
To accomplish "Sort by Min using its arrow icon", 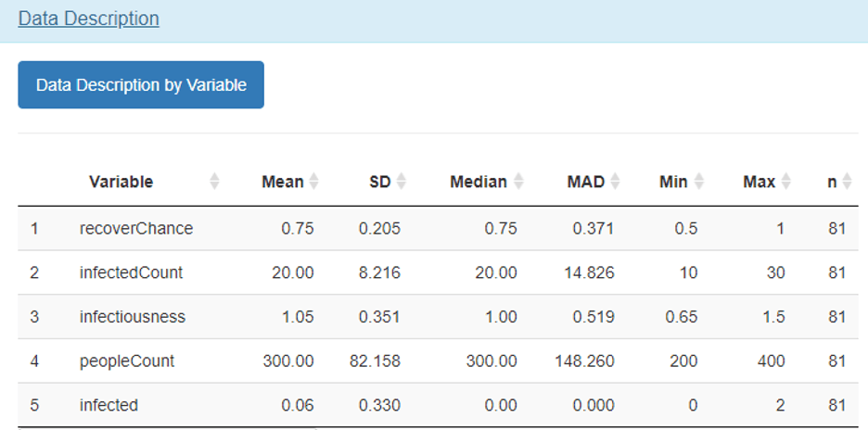I will pyautogui.click(x=698, y=182).
